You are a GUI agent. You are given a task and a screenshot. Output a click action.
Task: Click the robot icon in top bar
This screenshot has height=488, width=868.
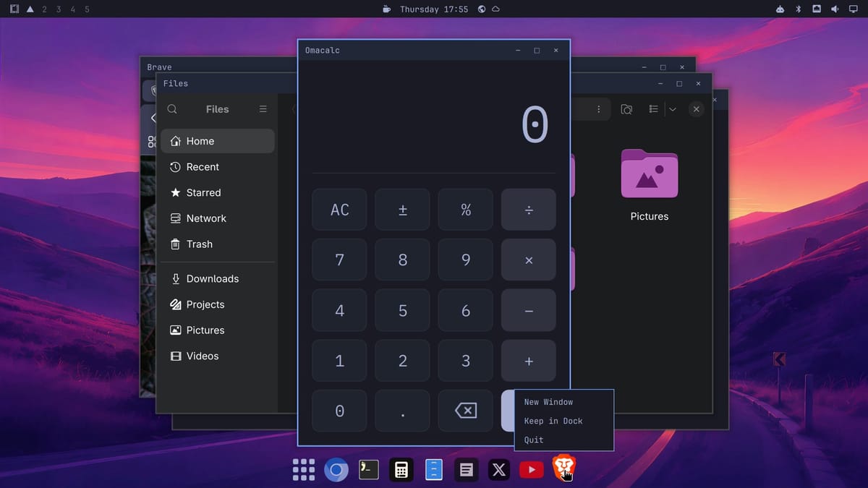tap(780, 9)
